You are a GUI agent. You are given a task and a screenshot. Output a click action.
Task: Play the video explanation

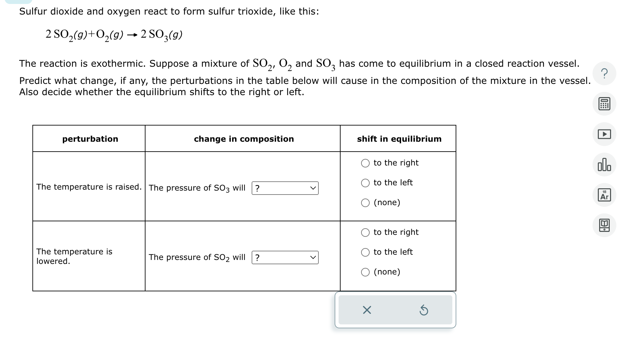604,134
